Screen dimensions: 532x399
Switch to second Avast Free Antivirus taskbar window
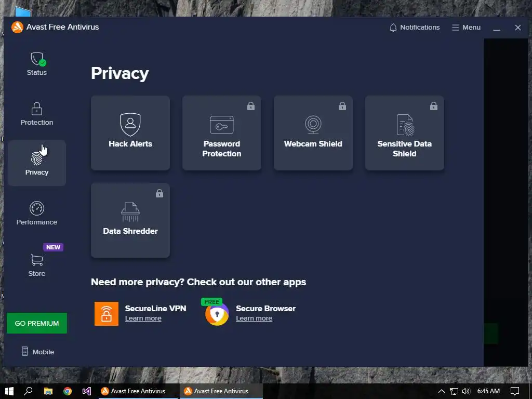point(221,391)
